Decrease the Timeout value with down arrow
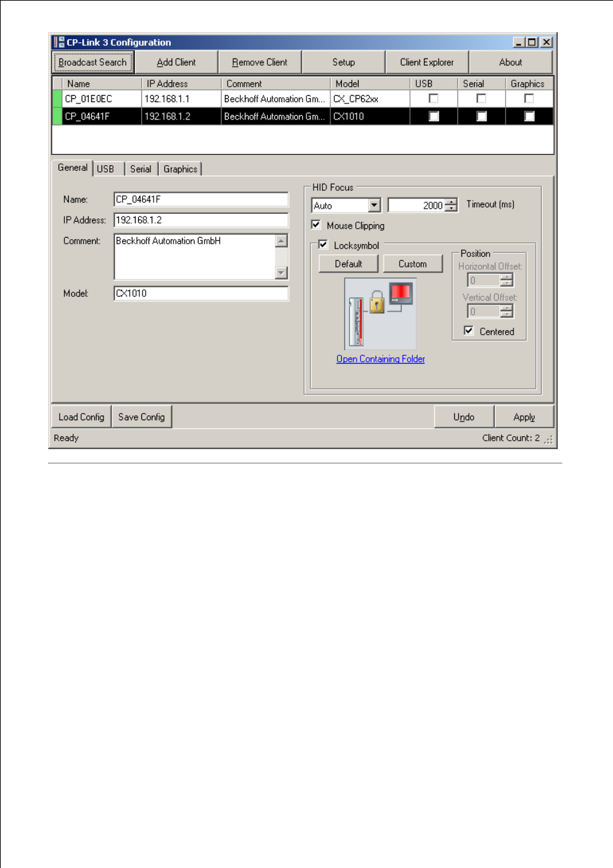Screen dimensions: 613x868 pyautogui.click(x=451, y=209)
